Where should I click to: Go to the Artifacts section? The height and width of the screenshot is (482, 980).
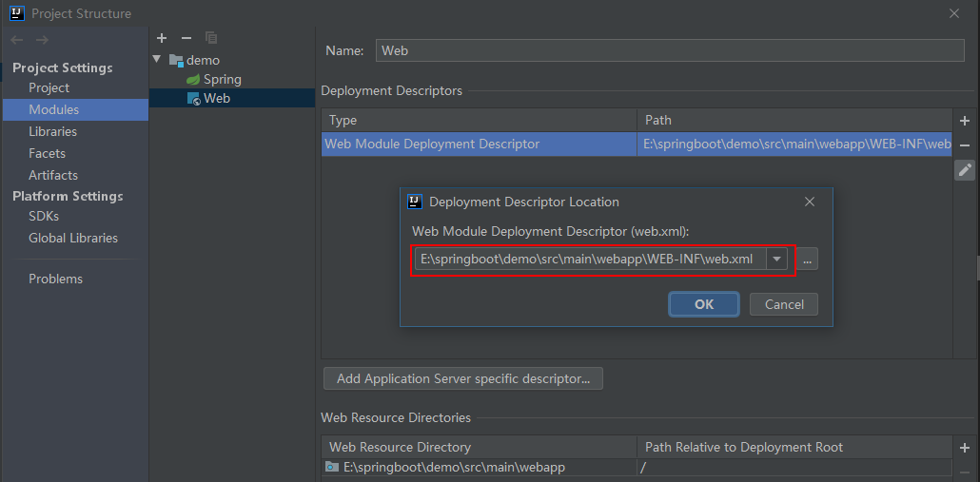[53, 175]
